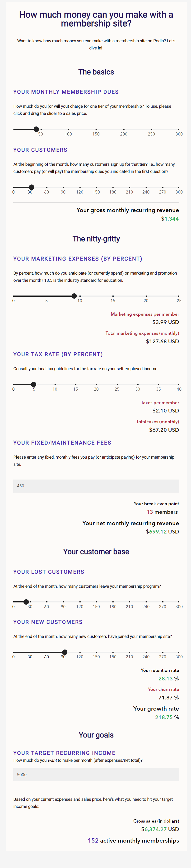
Task: Set the tax rate slider to 40 percent
Action: (179, 384)
